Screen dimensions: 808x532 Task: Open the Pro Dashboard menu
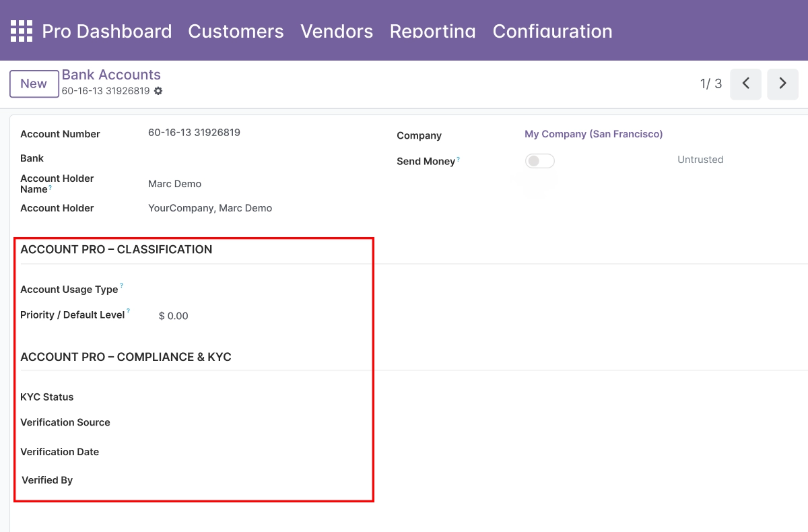pyautogui.click(x=107, y=31)
